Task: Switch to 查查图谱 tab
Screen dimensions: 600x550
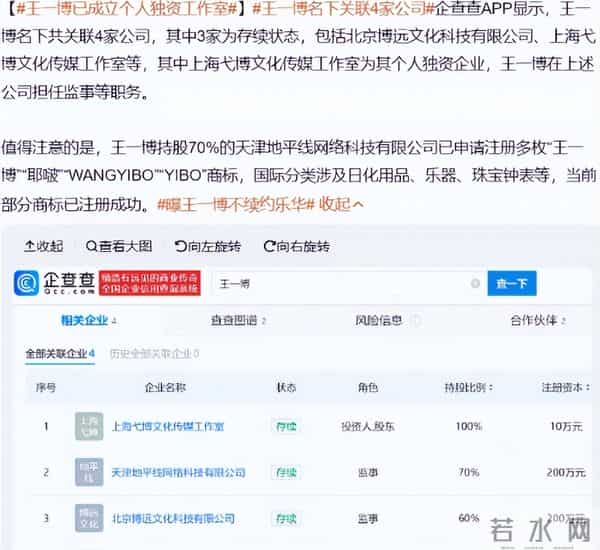Action: pos(238,320)
